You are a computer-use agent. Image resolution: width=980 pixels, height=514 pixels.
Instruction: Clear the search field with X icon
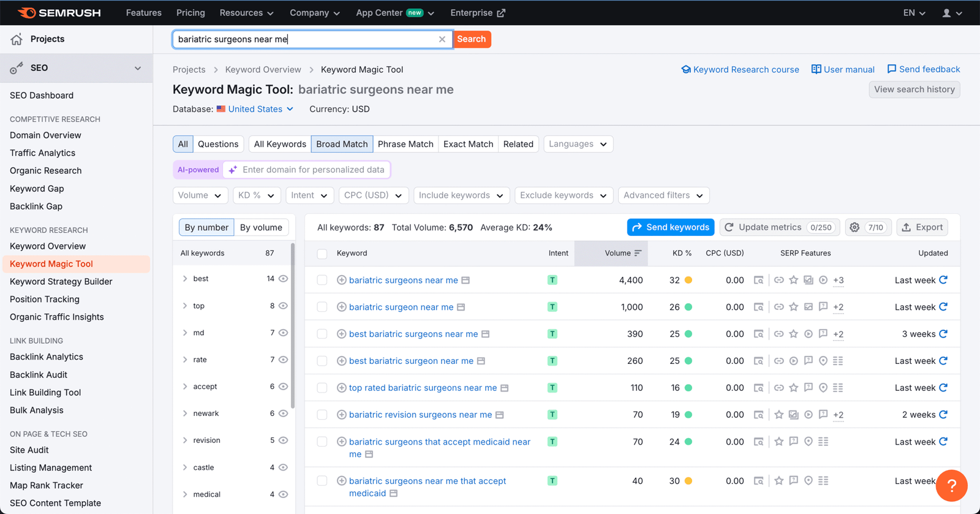point(442,39)
